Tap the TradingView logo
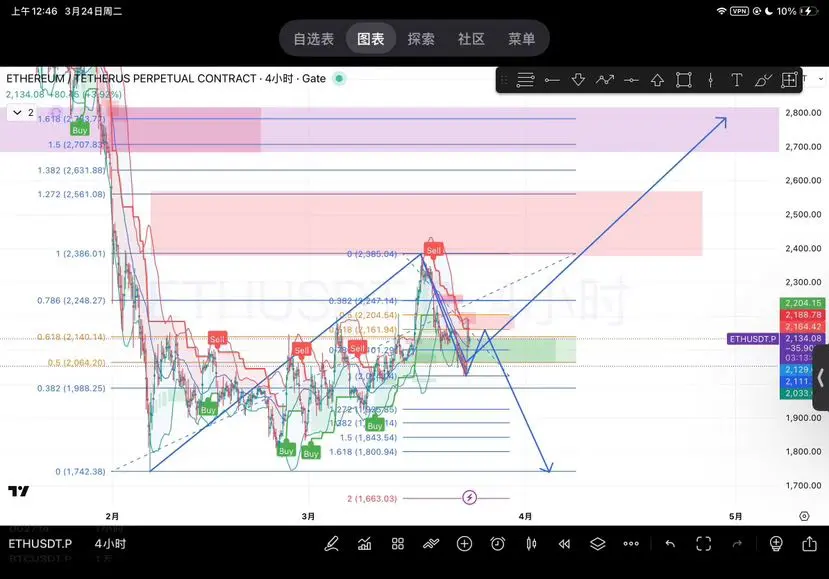 [x=19, y=491]
